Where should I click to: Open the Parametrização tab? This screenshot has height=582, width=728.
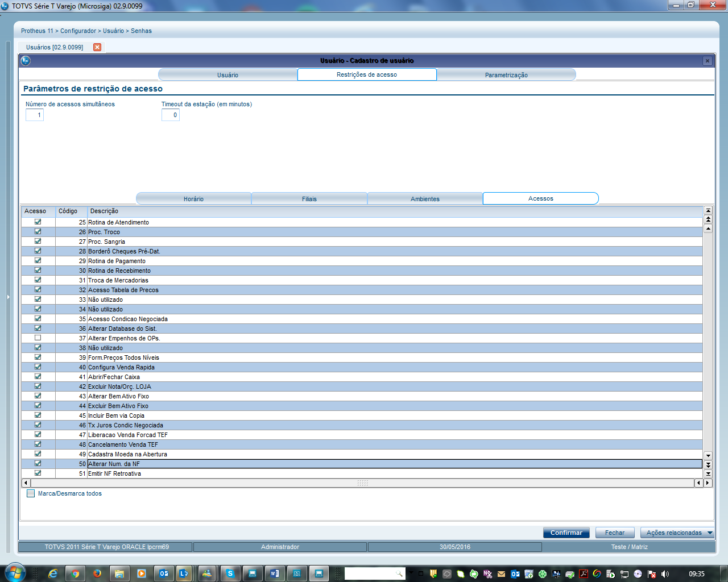506,75
